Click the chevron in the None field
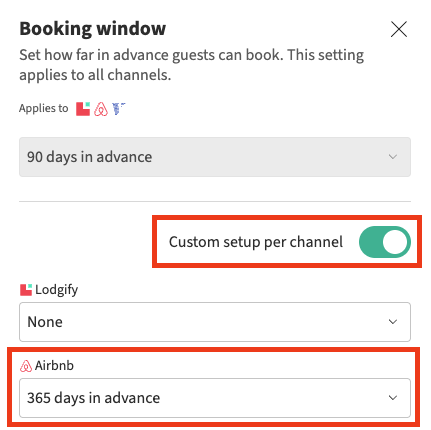Screen dimensions: 431x430 click(x=393, y=322)
